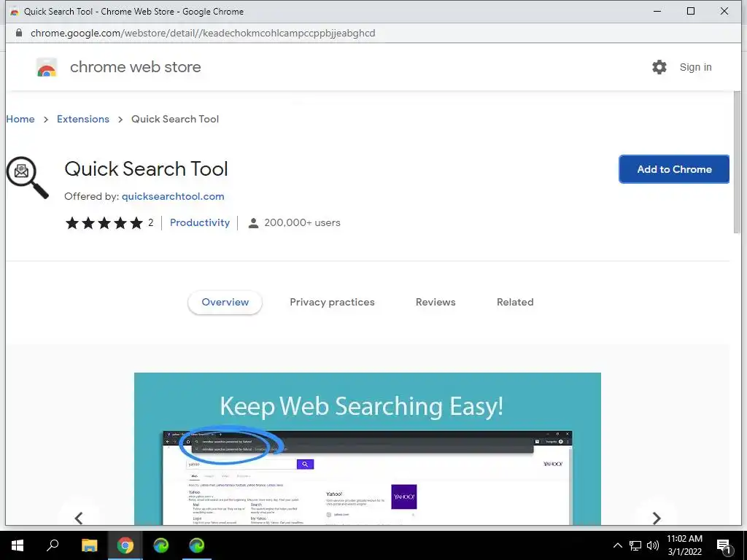Click the 200,000+ users text

(302, 222)
